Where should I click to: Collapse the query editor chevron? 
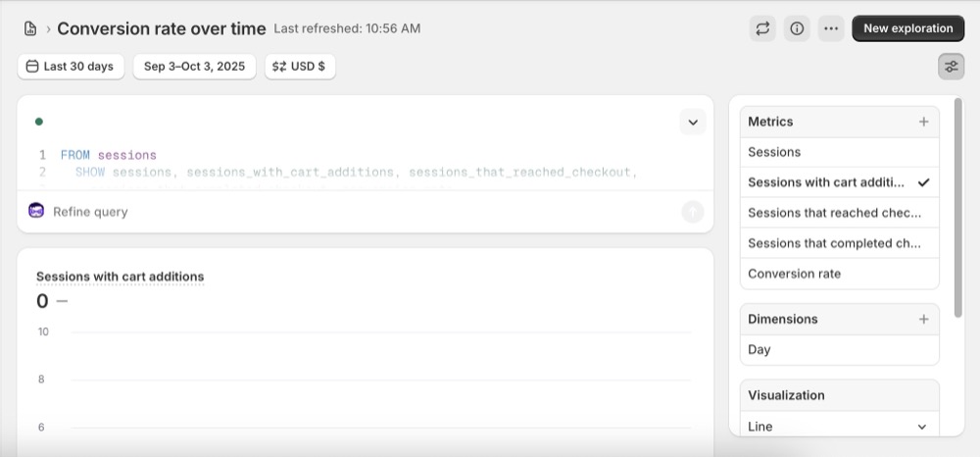[693, 123]
